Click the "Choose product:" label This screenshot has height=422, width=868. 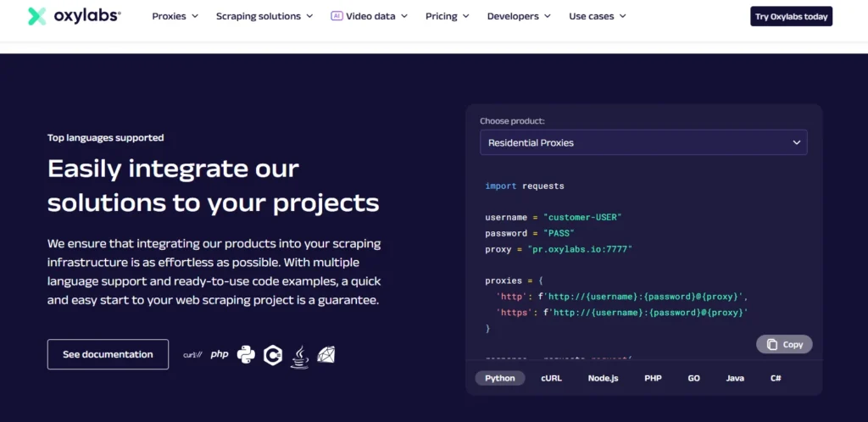tap(513, 120)
